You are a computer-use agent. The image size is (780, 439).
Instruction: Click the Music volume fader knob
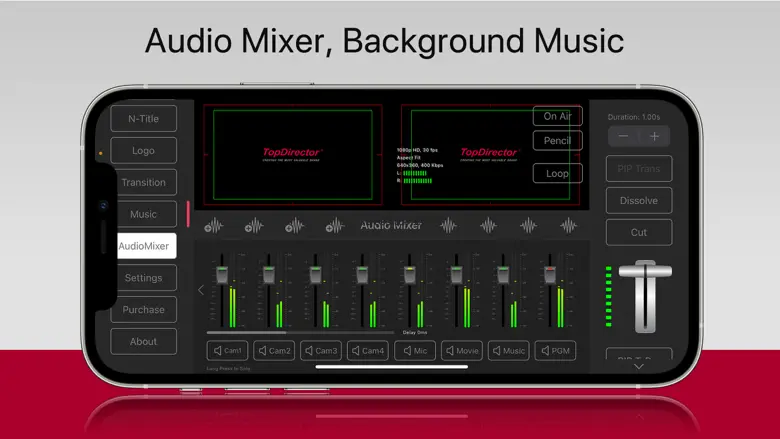[x=503, y=275]
